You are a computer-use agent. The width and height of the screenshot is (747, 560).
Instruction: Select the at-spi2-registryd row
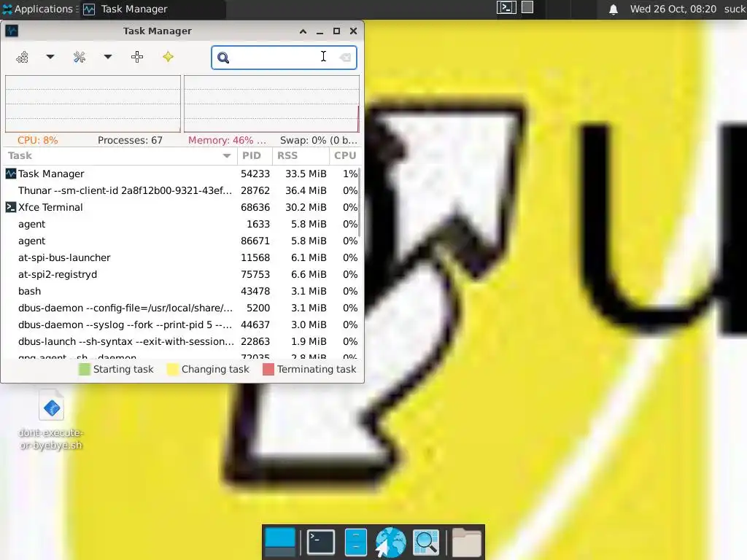(181, 274)
